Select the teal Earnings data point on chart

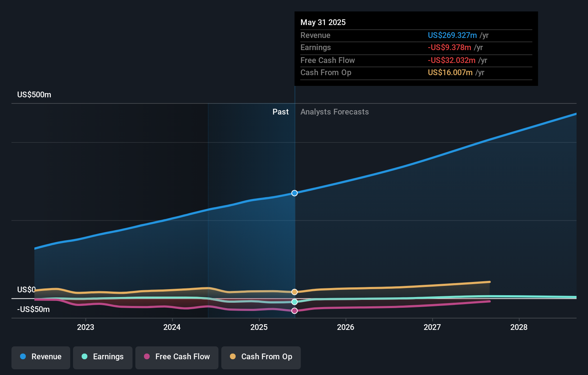pyautogui.click(x=294, y=302)
